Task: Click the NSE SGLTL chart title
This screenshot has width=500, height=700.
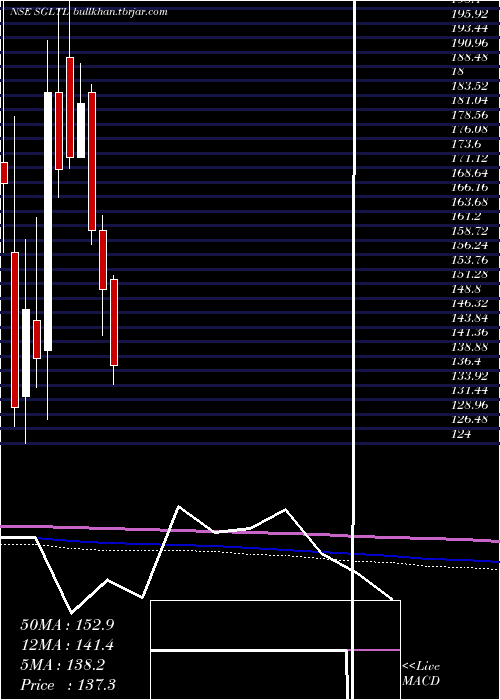Action: [x=89, y=12]
